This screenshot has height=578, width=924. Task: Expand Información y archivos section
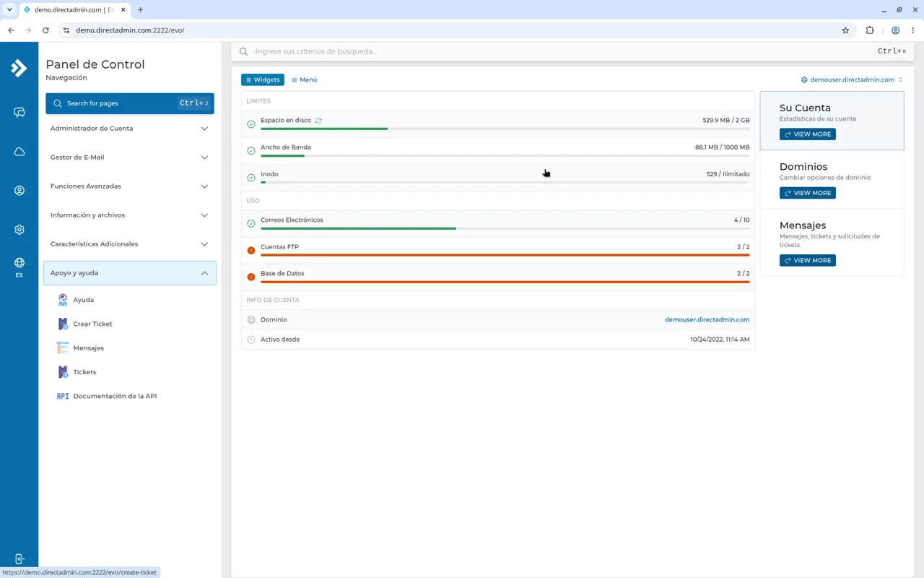coord(130,215)
